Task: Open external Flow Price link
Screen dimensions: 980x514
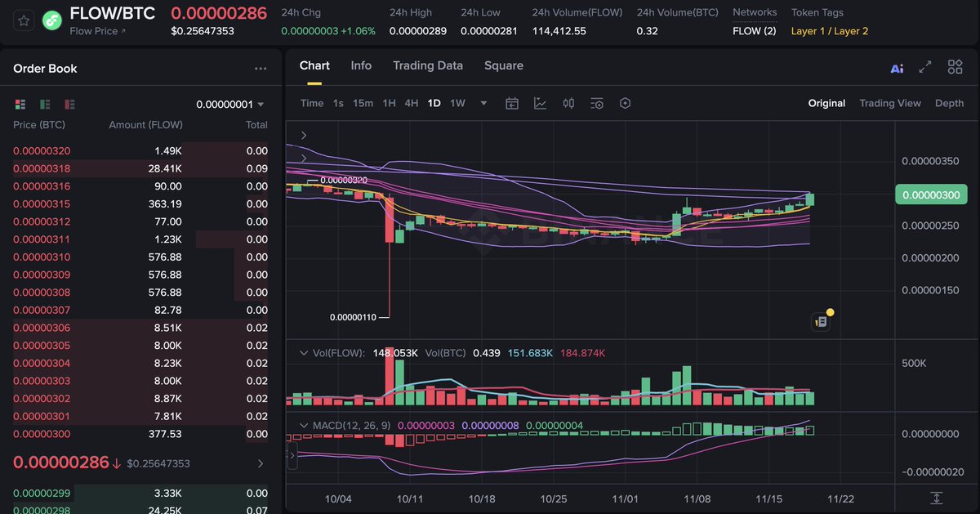Action: point(97,31)
